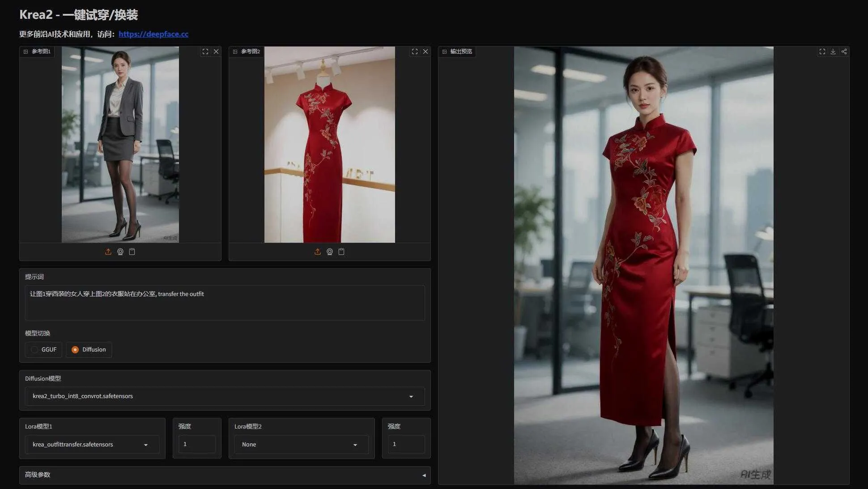The height and width of the screenshot is (489, 868).
Task: Paste from clipboard into 参考图1
Action: [132, 252]
